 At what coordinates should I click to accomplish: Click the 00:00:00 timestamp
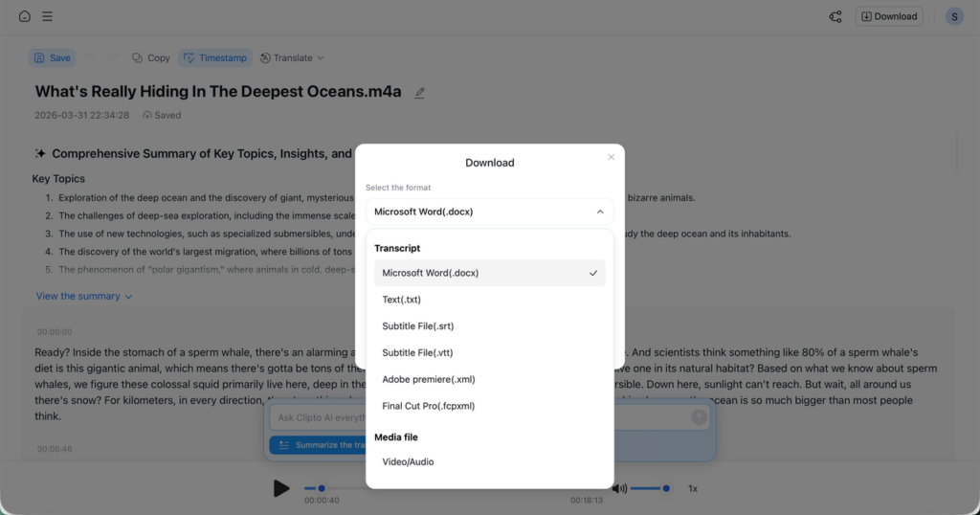point(55,332)
